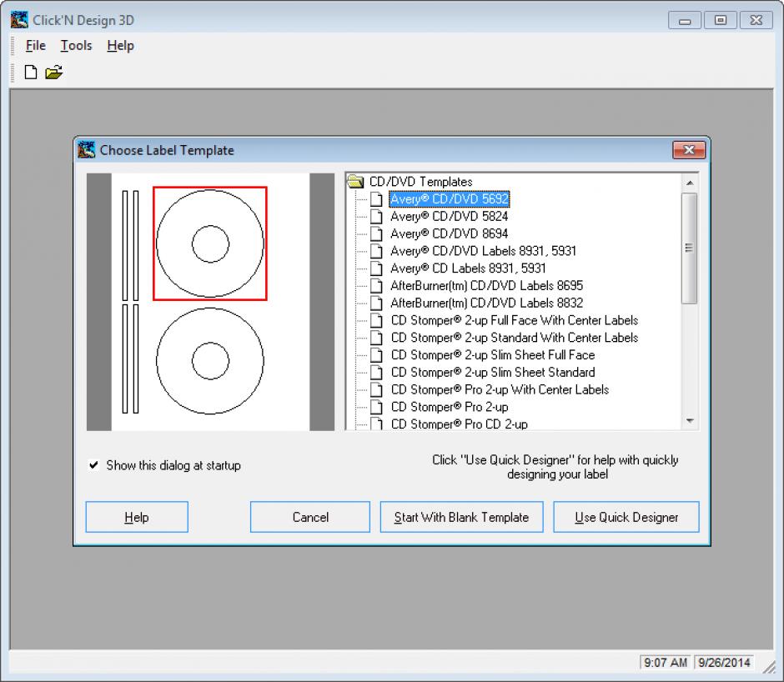This screenshot has width=784, height=682.
Task: Click the bottom CD label in preview
Action: pos(210,360)
